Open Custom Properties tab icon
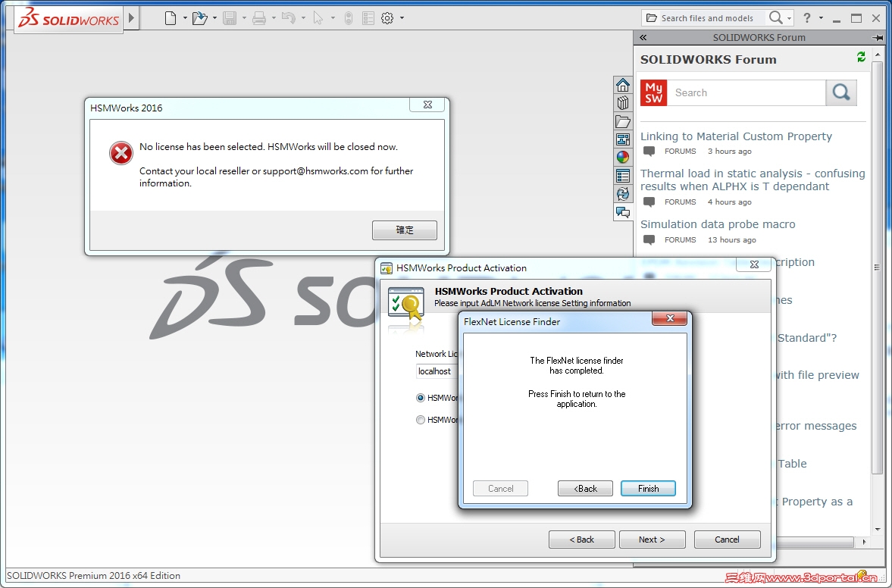892x588 pixels. tap(623, 176)
